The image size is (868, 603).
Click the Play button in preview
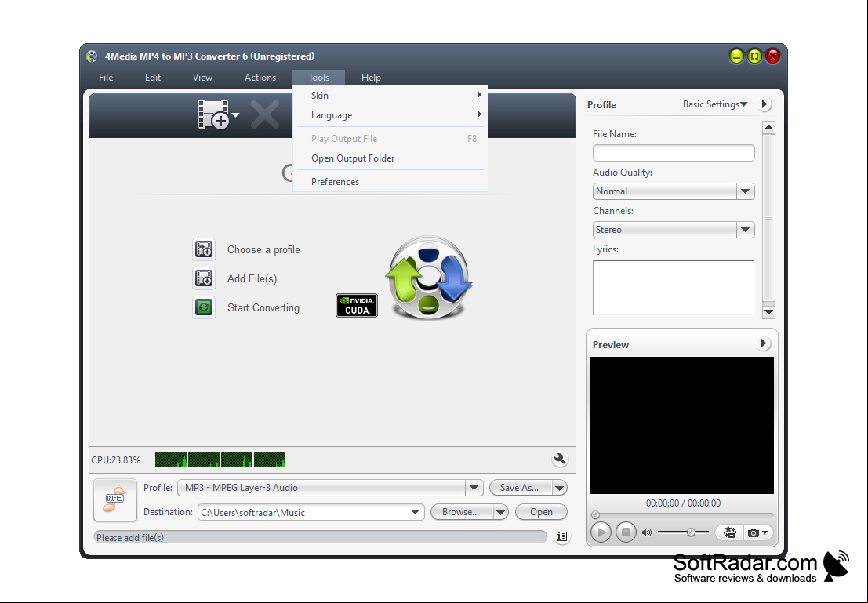(601, 532)
